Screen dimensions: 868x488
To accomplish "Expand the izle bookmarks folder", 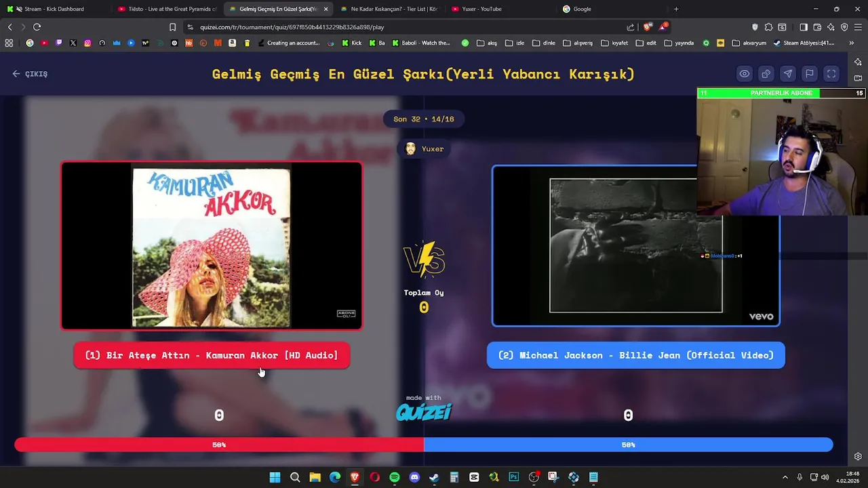I will pyautogui.click(x=515, y=43).
